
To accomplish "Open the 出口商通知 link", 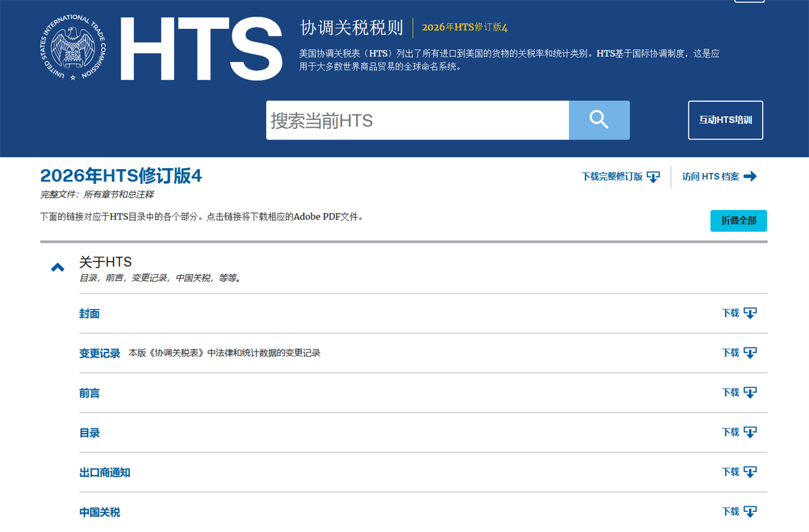I will pos(104,473).
